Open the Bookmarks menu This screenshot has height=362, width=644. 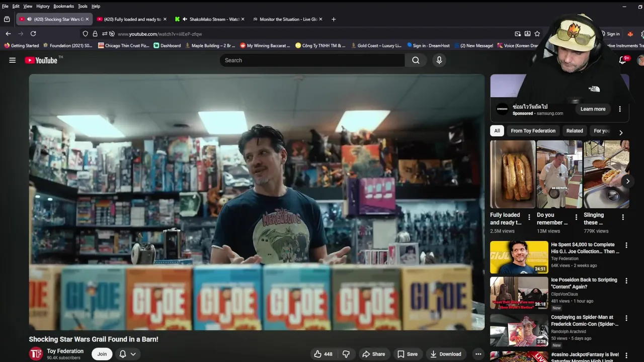pos(63,6)
